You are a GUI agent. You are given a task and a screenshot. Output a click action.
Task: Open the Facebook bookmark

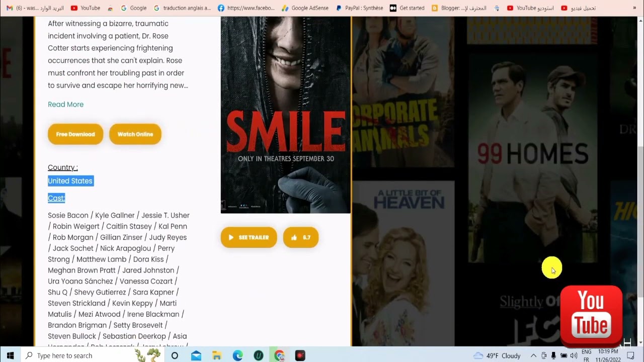(x=246, y=8)
